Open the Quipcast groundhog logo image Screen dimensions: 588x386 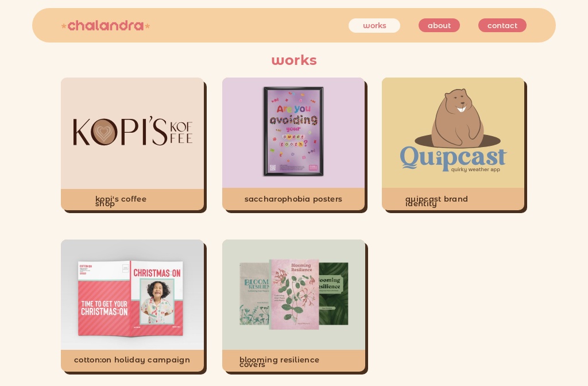click(x=453, y=133)
